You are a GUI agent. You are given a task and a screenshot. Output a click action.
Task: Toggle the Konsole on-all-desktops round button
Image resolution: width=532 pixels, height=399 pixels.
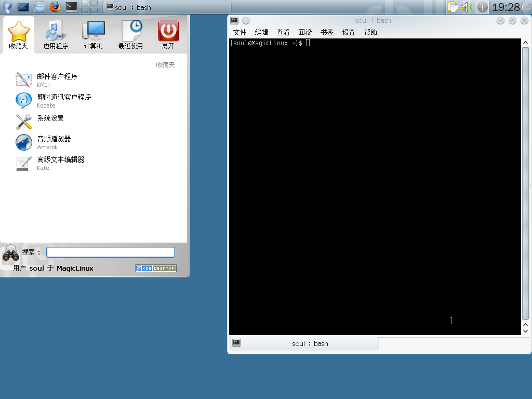click(x=246, y=21)
